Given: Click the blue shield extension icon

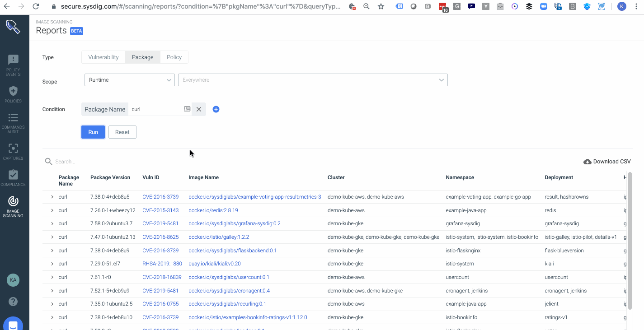Looking at the screenshot, I should (587, 7).
